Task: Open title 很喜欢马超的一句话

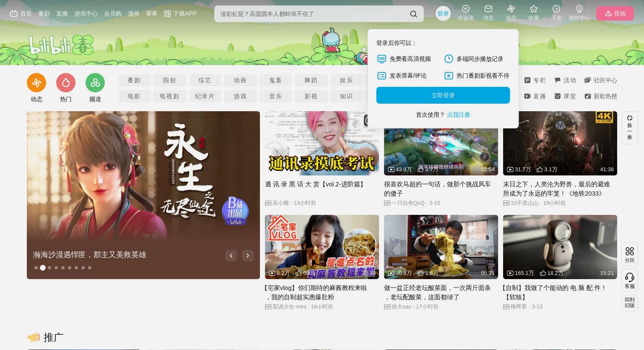Action: coord(437,189)
